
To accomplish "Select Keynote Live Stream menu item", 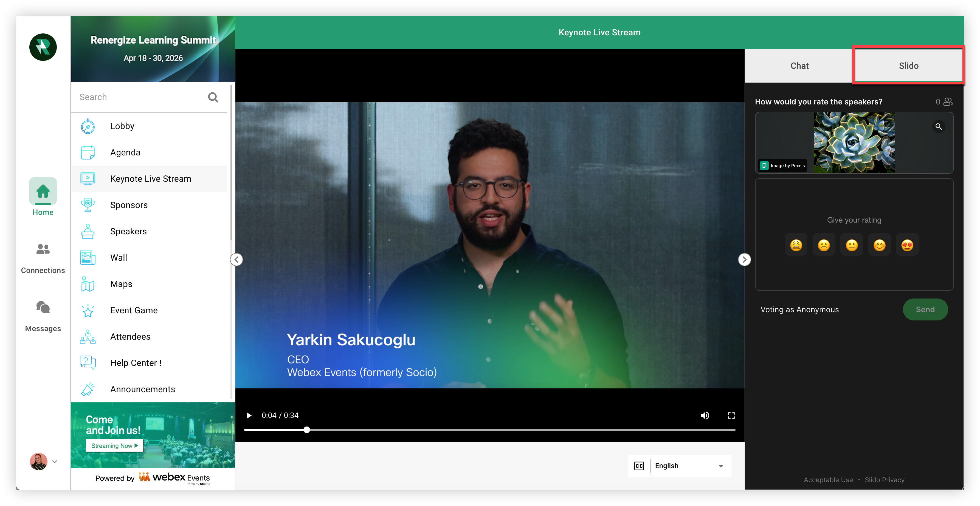I will 149,179.
